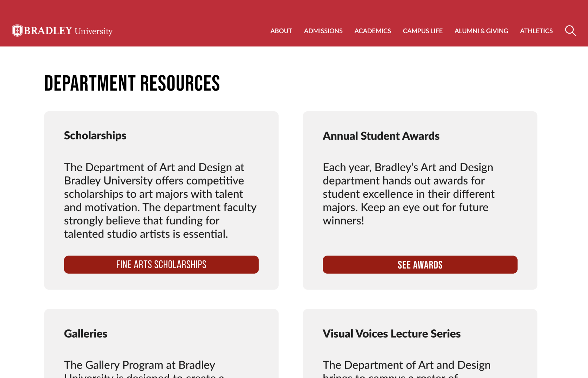This screenshot has height=378, width=588.
Task: Click the Fine Arts Scholarships button
Action: click(x=161, y=265)
